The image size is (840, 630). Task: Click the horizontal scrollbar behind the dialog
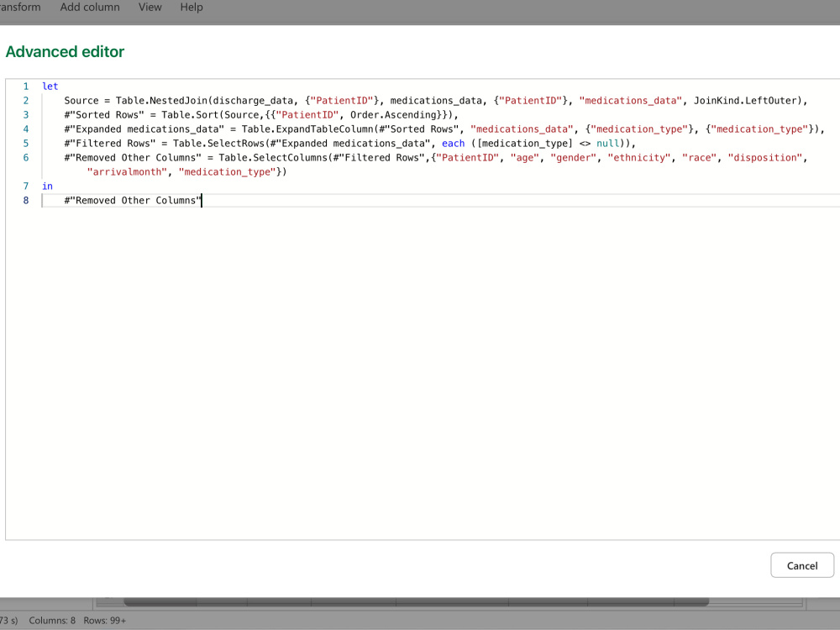[x=416, y=602]
